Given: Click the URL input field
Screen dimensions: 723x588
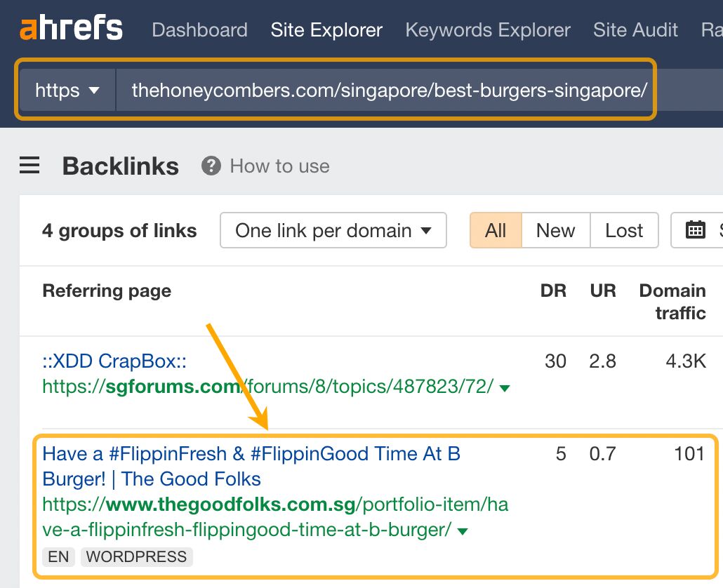Looking at the screenshot, I should [389, 90].
